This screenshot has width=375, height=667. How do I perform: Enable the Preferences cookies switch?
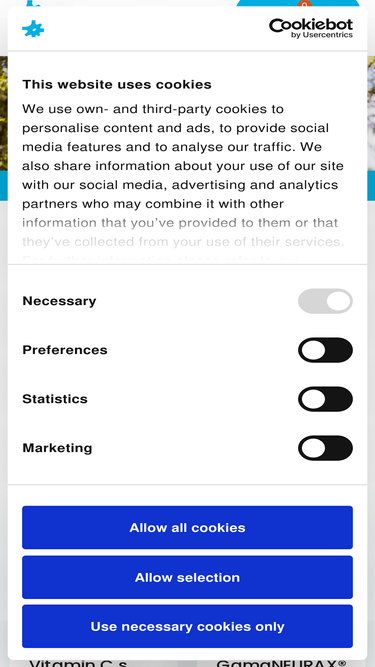(x=325, y=350)
